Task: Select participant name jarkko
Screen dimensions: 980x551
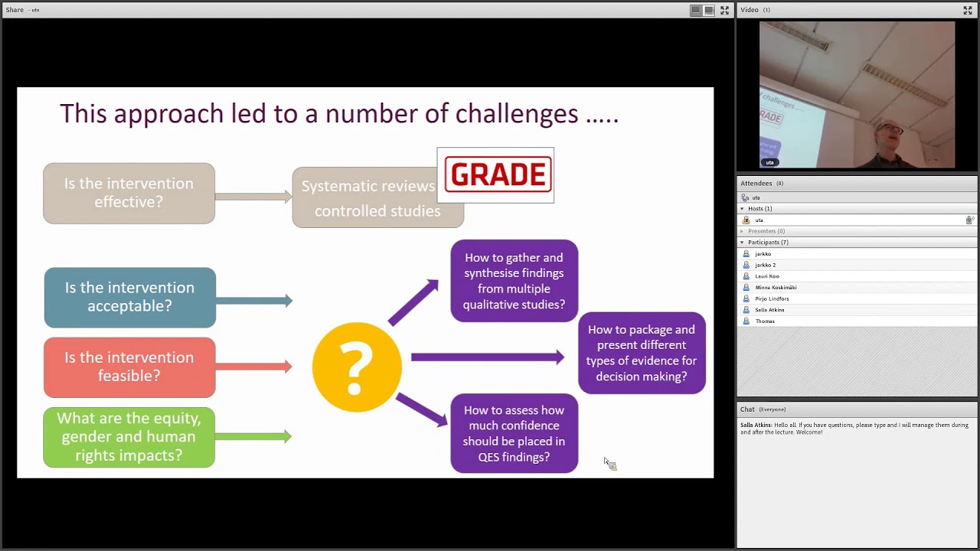Action: click(763, 254)
